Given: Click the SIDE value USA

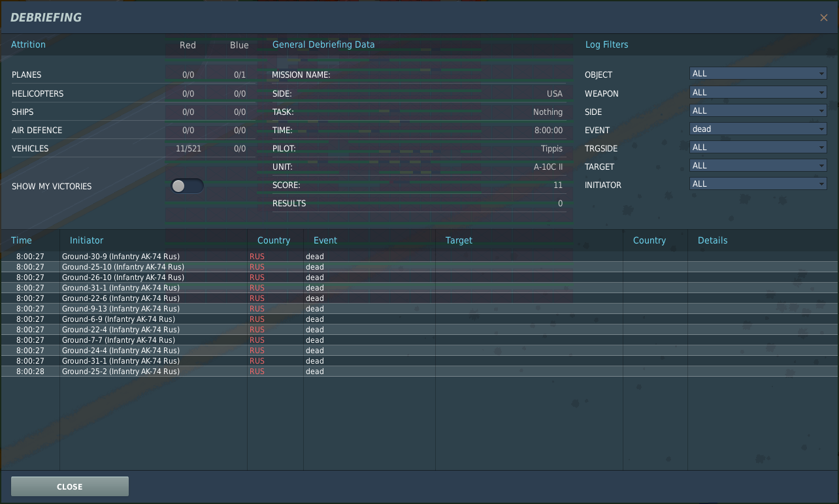Looking at the screenshot, I should coord(555,93).
